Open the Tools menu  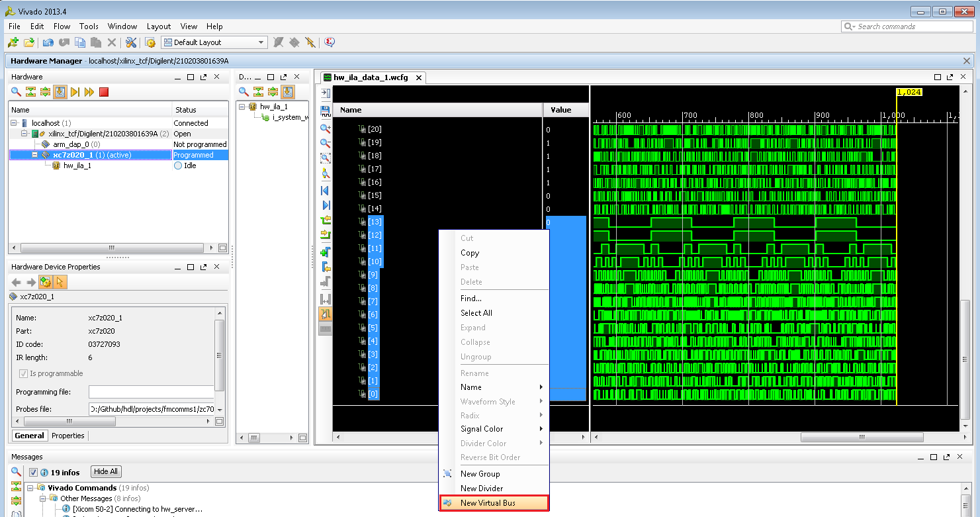click(89, 26)
